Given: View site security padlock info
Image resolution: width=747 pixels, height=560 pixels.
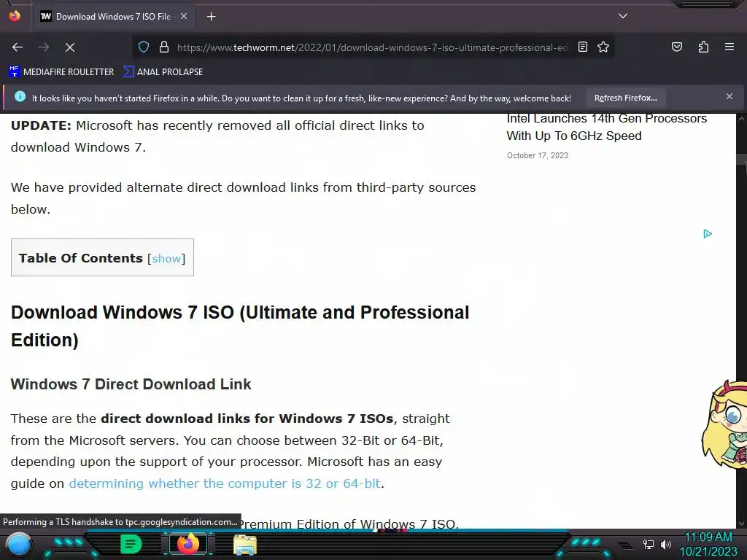Looking at the screenshot, I should tap(164, 47).
